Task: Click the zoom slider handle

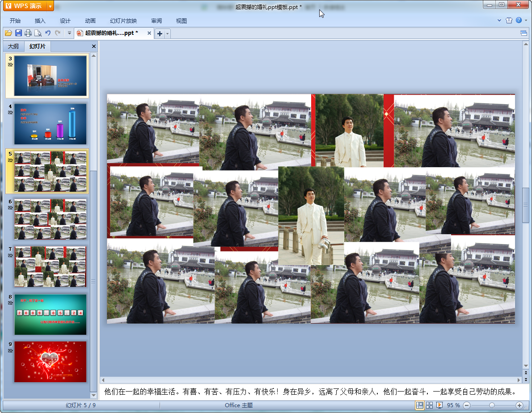Action: 492,405
